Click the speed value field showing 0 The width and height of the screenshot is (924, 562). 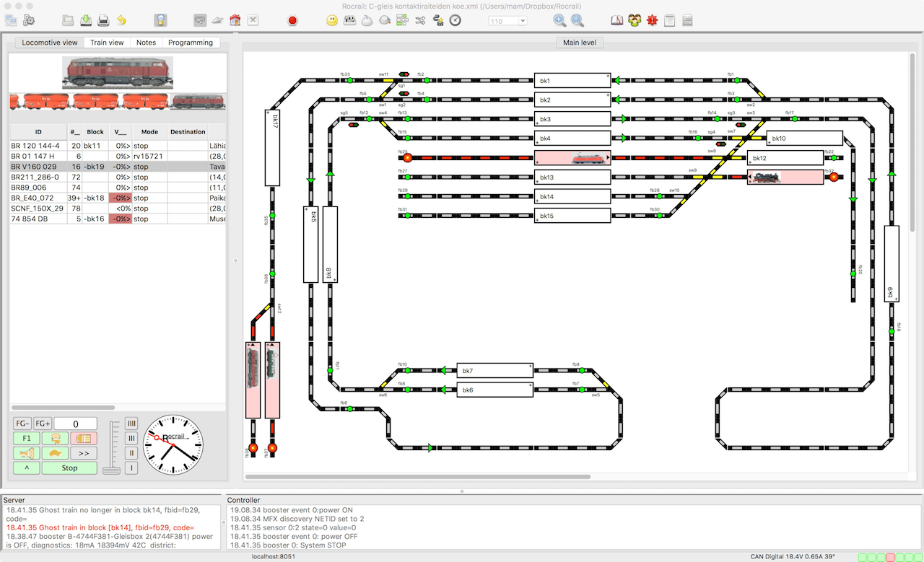tap(75, 423)
